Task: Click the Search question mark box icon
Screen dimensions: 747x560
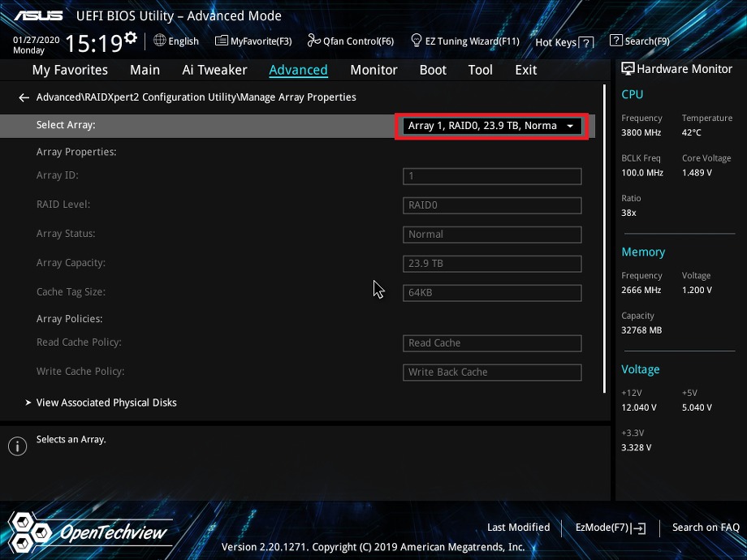Action: 616,41
